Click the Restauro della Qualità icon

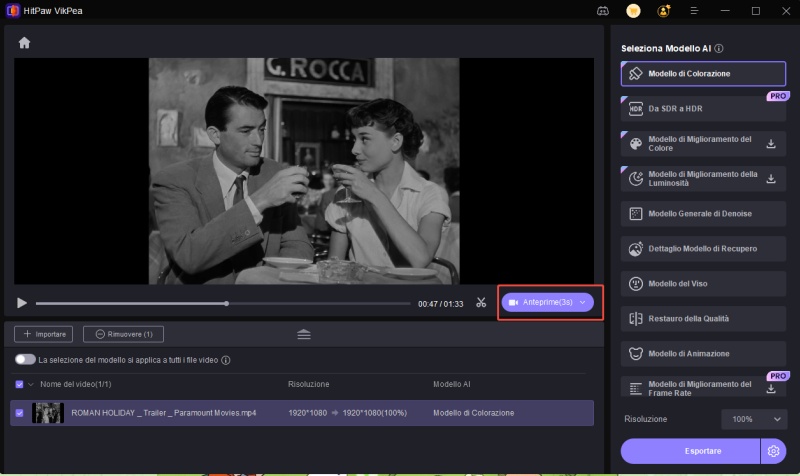point(636,319)
